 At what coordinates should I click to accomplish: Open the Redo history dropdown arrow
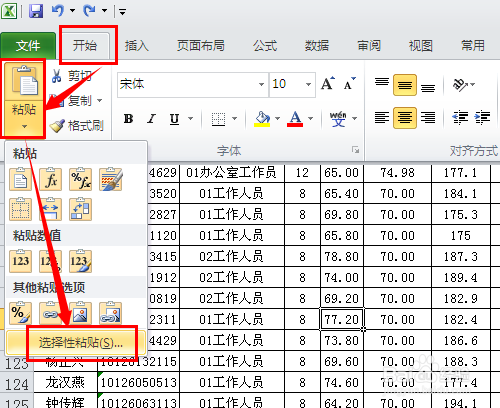[104, 11]
